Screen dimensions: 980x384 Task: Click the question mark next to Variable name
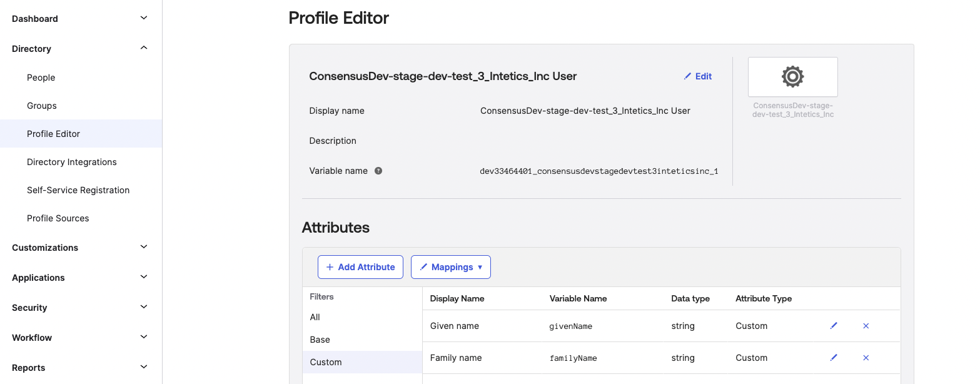(378, 170)
